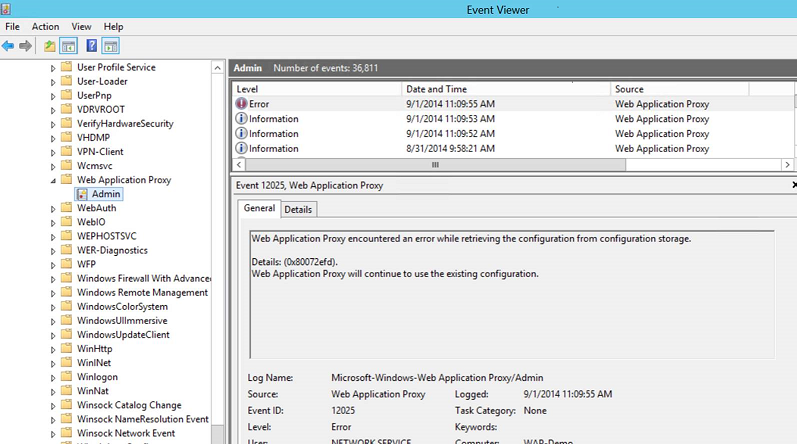
Task: Open the Action menu
Action: (x=45, y=26)
